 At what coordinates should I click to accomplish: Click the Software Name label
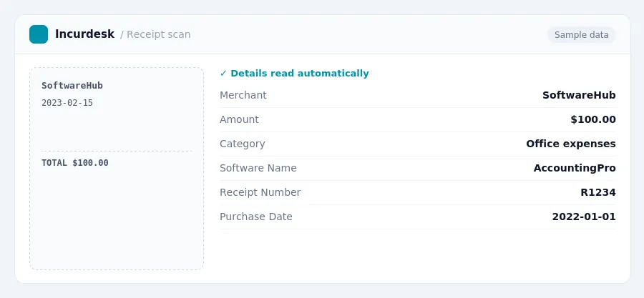(x=258, y=168)
